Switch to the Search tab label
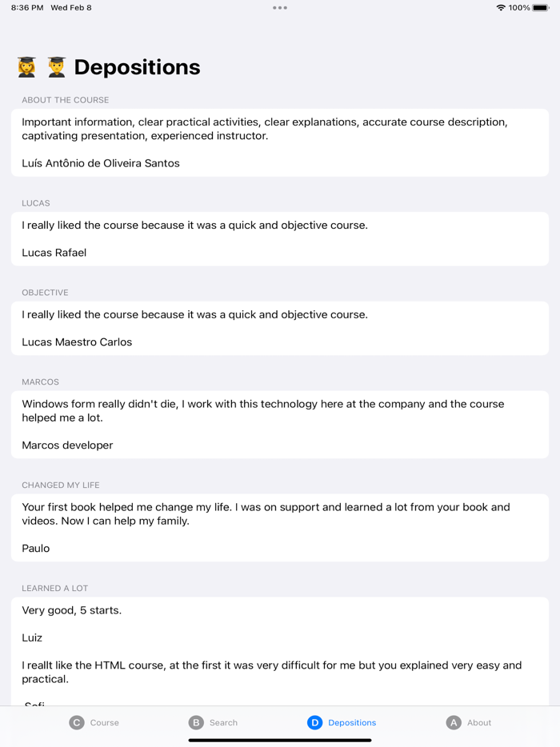The width and height of the screenshot is (560, 747). (223, 722)
